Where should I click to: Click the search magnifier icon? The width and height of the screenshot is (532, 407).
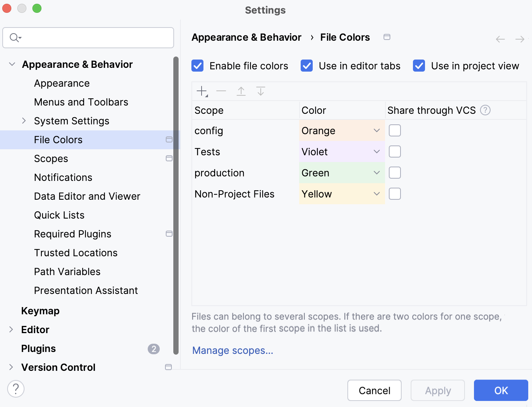pos(15,37)
